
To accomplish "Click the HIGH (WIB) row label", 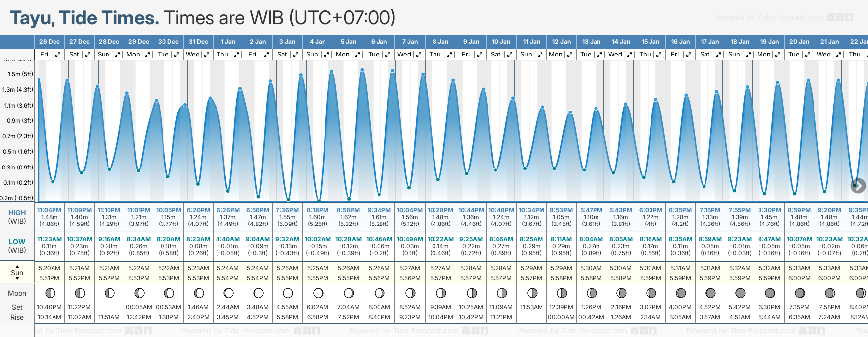I will (x=17, y=217).
